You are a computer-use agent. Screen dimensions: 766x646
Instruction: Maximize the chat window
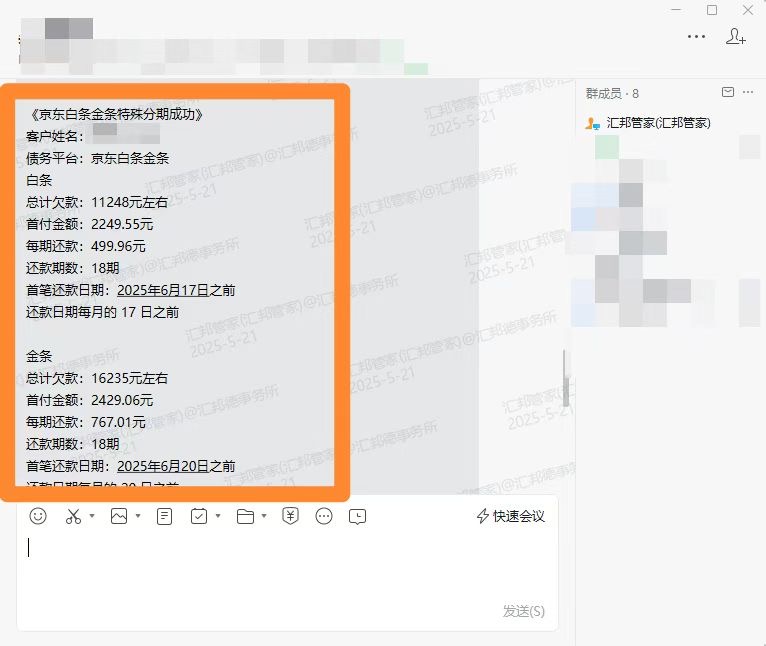pos(712,10)
